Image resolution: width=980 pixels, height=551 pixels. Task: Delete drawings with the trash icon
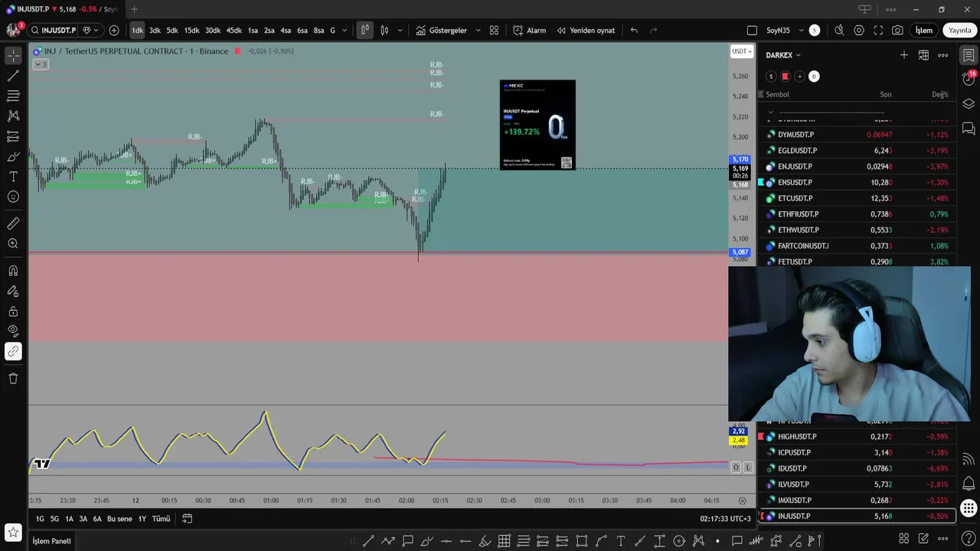pos(13,378)
